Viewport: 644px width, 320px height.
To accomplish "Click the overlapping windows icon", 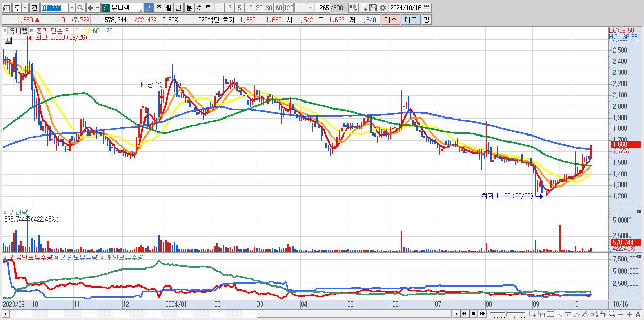I will [x=542, y=314].
